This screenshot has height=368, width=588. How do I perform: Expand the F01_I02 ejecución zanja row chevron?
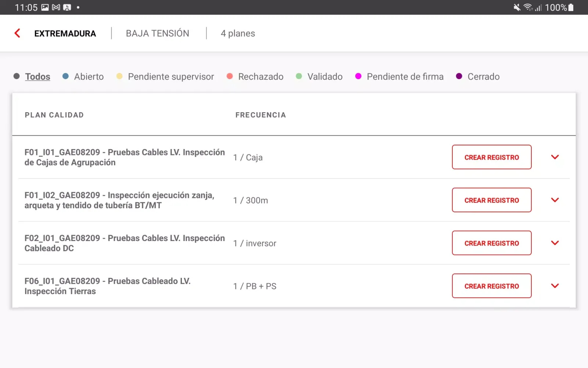[555, 200]
